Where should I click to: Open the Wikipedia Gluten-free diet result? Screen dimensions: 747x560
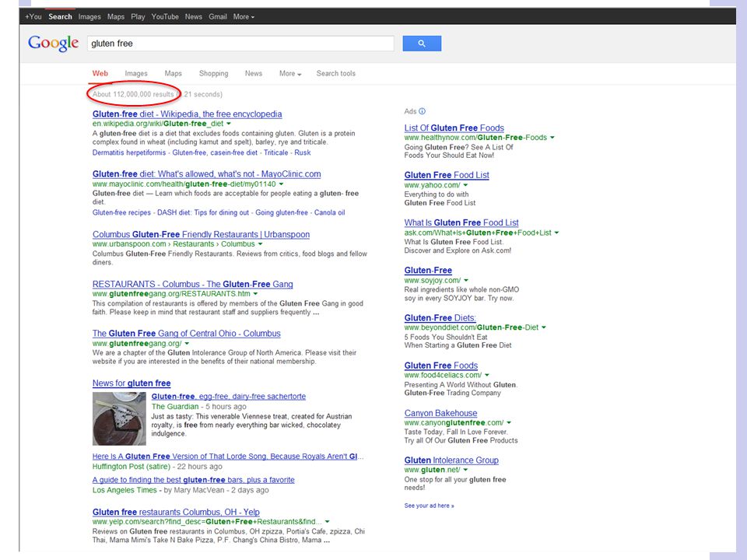(x=188, y=114)
